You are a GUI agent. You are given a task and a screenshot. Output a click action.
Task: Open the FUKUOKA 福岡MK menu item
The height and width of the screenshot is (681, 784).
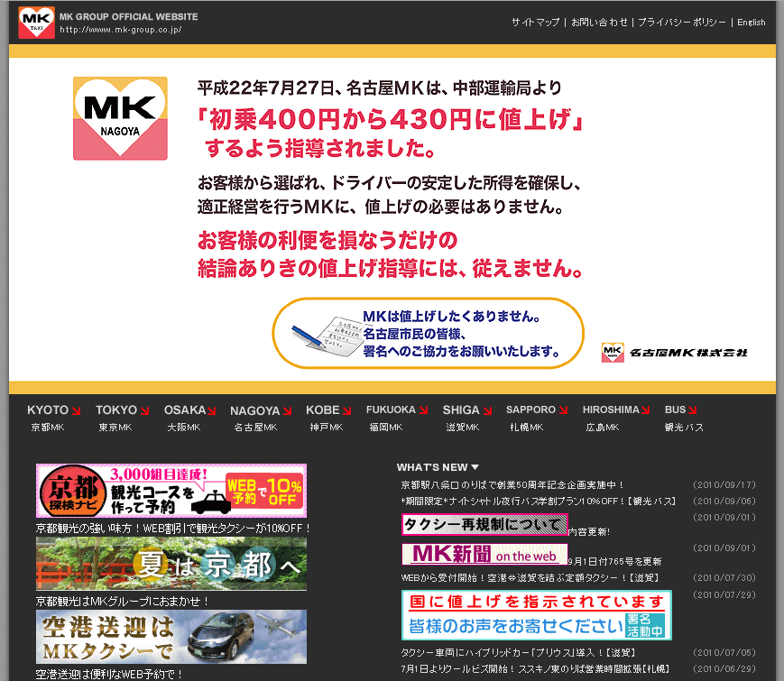click(x=397, y=418)
